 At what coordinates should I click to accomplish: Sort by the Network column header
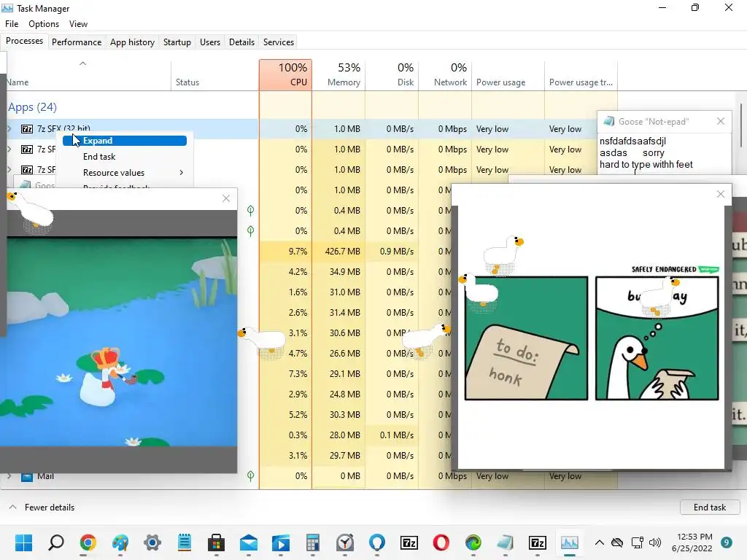[445, 75]
